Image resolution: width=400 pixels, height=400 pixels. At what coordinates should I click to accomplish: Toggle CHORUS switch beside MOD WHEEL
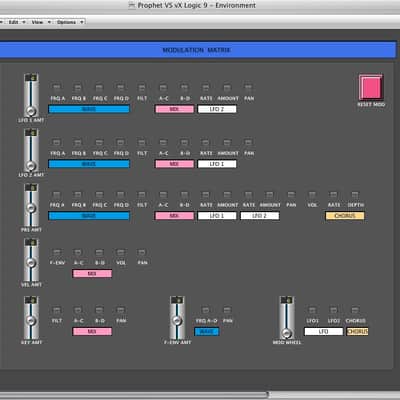point(355,310)
